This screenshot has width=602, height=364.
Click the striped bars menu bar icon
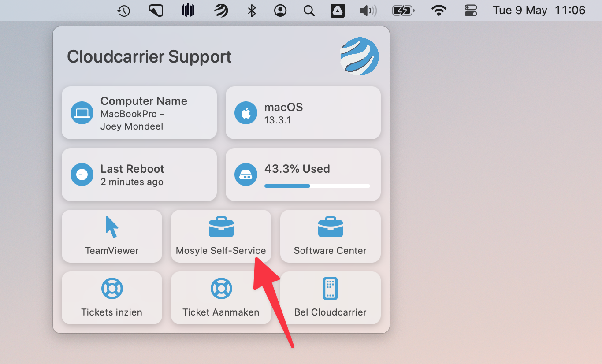point(188,11)
